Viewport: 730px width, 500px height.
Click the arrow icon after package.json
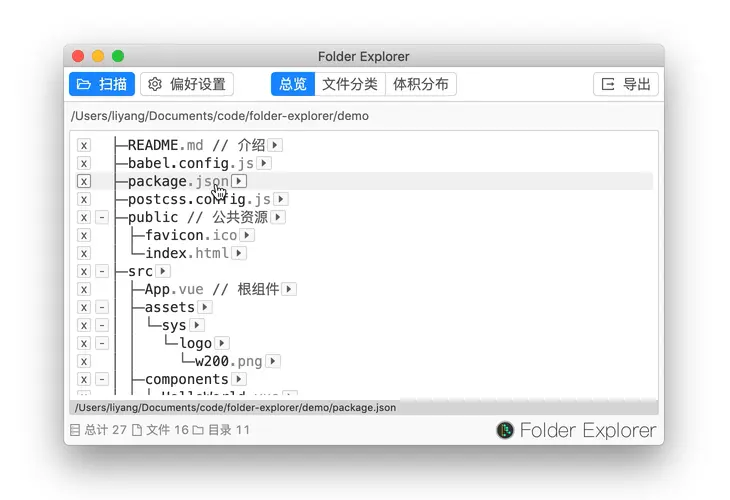click(239, 181)
